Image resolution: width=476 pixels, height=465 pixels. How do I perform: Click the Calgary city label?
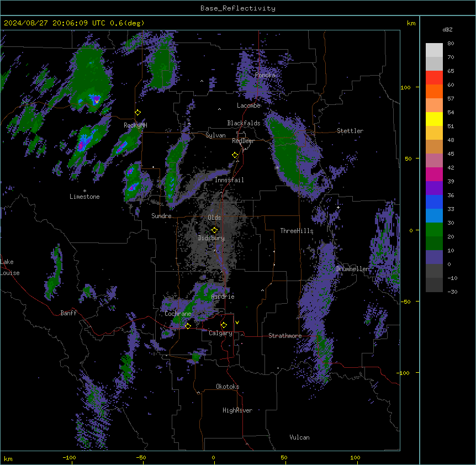[x=220, y=333]
